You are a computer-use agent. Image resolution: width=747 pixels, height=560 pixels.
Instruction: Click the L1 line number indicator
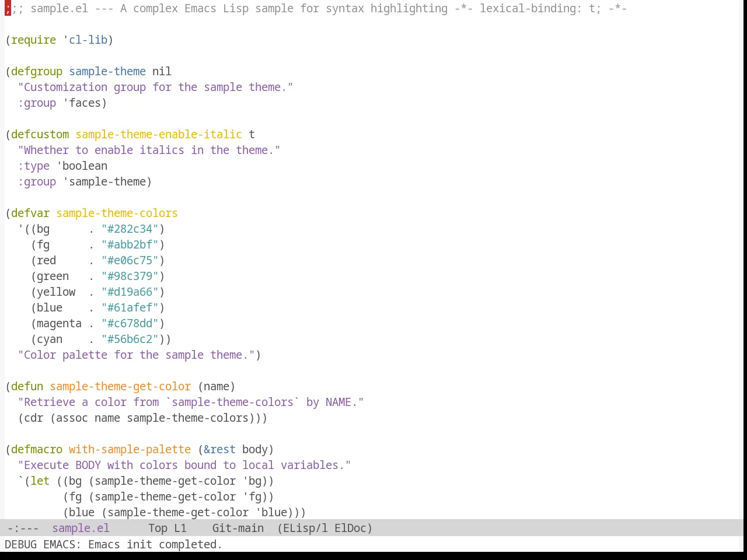[x=180, y=528]
